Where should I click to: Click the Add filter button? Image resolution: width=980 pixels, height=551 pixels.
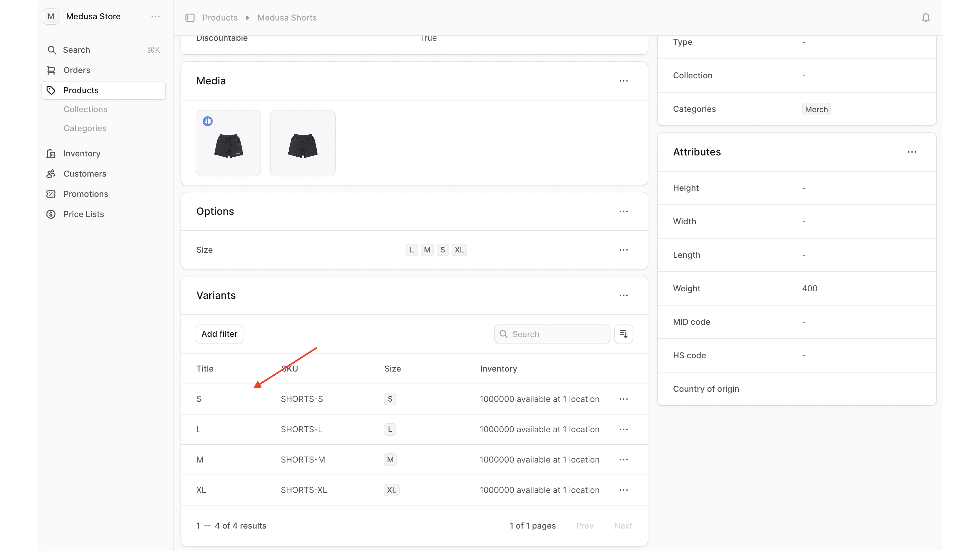click(219, 334)
